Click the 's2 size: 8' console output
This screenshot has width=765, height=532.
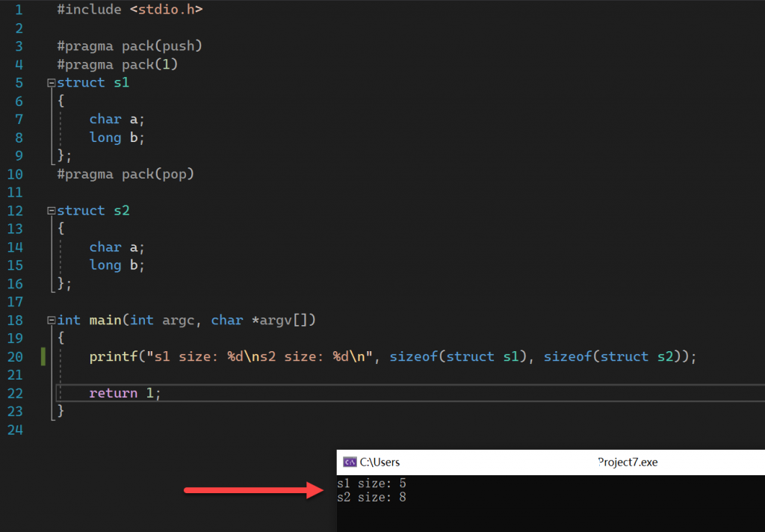371,497
